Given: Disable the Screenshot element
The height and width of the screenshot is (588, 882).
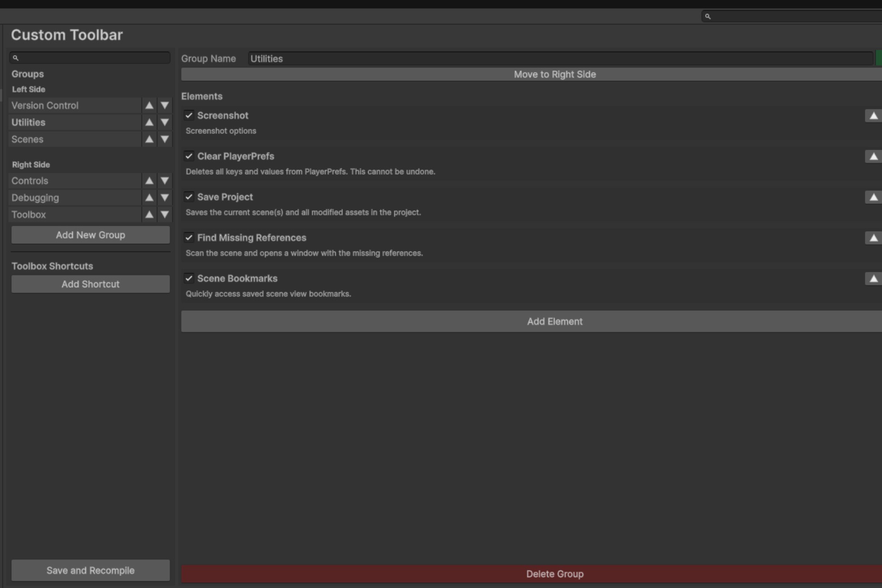Looking at the screenshot, I should (x=189, y=116).
